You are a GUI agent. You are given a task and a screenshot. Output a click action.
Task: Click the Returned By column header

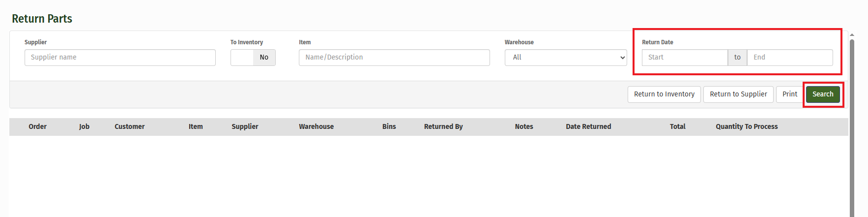[x=443, y=127]
